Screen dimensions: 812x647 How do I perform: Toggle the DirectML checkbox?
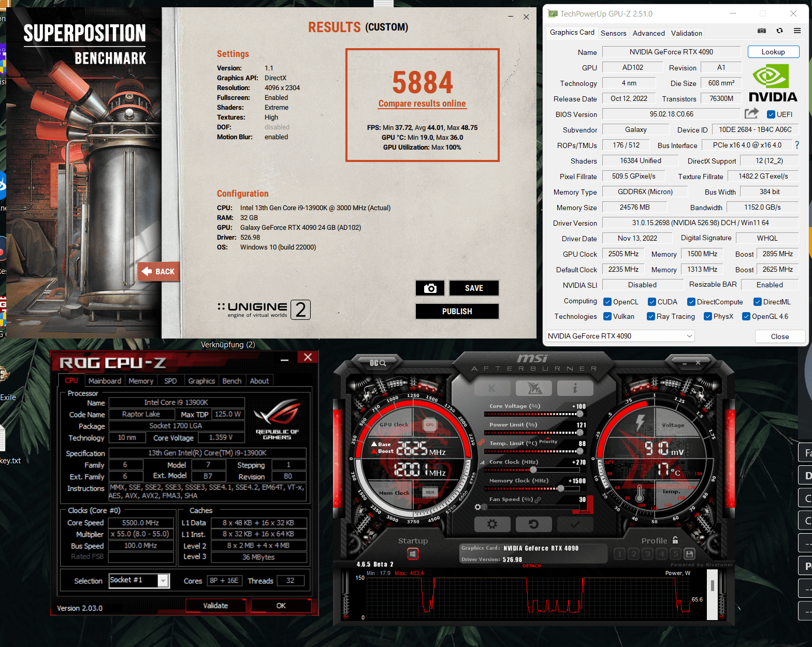click(758, 302)
